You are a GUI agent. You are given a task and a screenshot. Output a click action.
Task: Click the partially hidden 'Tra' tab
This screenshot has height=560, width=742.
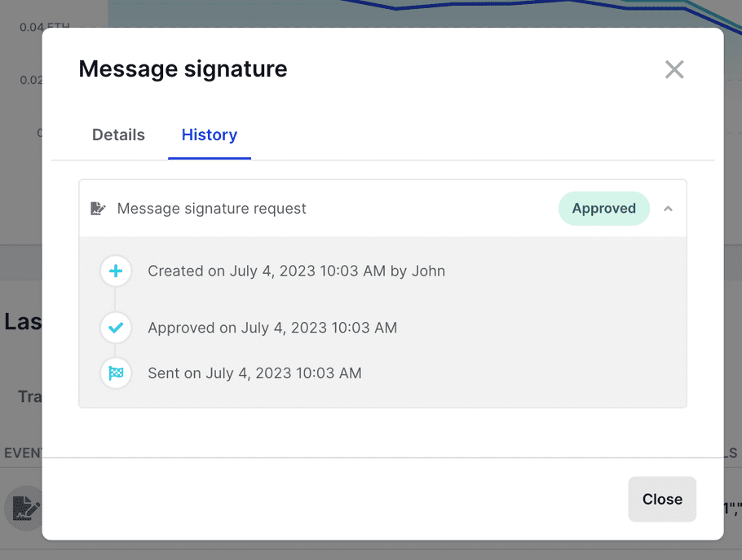pos(30,397)
